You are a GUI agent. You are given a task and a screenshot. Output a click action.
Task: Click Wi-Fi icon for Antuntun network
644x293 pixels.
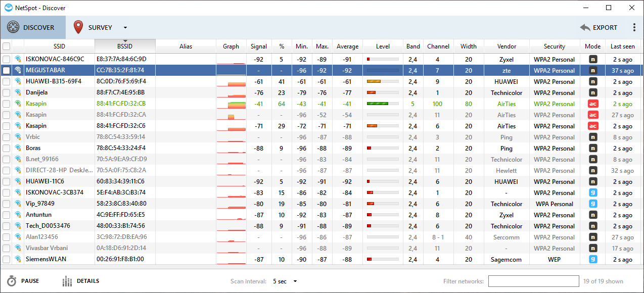[18, 215]
